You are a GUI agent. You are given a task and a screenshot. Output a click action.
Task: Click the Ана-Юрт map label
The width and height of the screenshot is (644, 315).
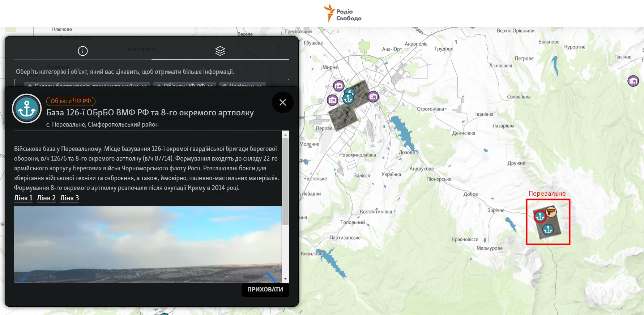(x=392, y=49)
